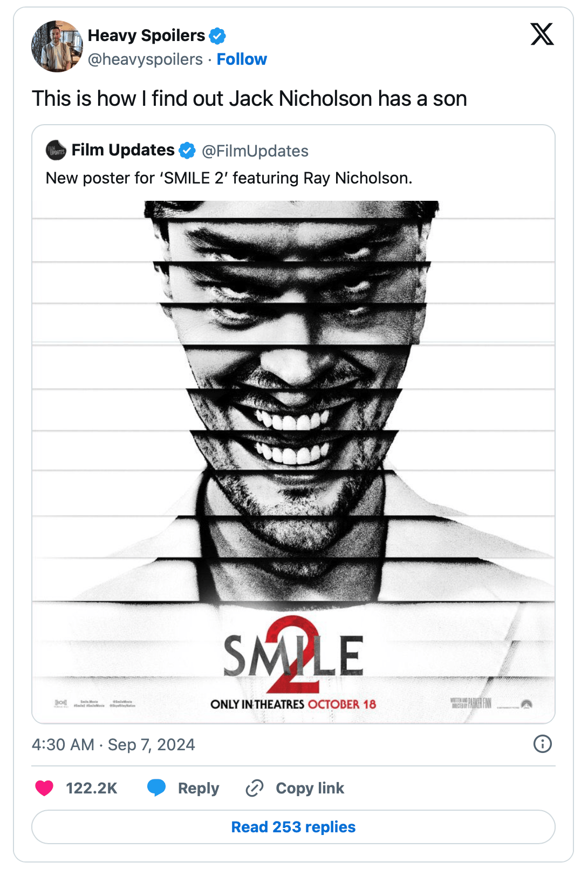This screenshot has height=869, width=588.
Task: Click the Copy link label
Action: click(310, 788)
